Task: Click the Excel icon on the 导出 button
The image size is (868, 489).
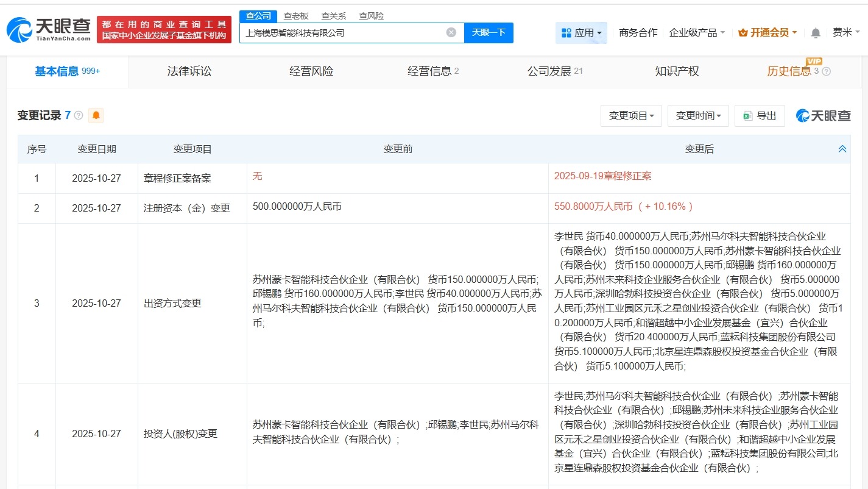Action: [x=747, y=116]
